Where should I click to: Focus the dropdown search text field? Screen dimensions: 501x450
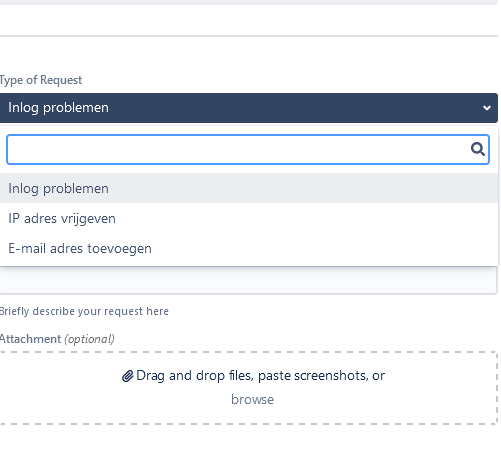248,149
